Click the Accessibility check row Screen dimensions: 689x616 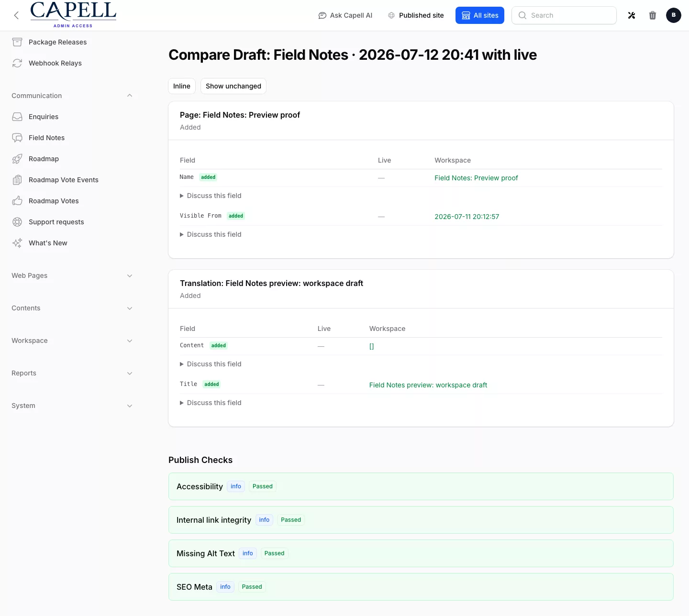pos(421,486)
